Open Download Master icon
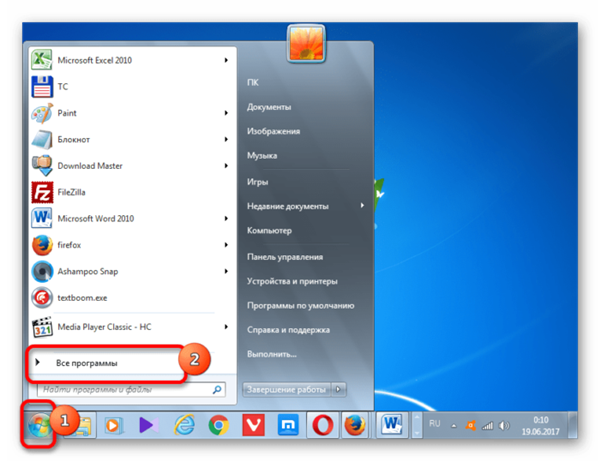 [42, 166]
